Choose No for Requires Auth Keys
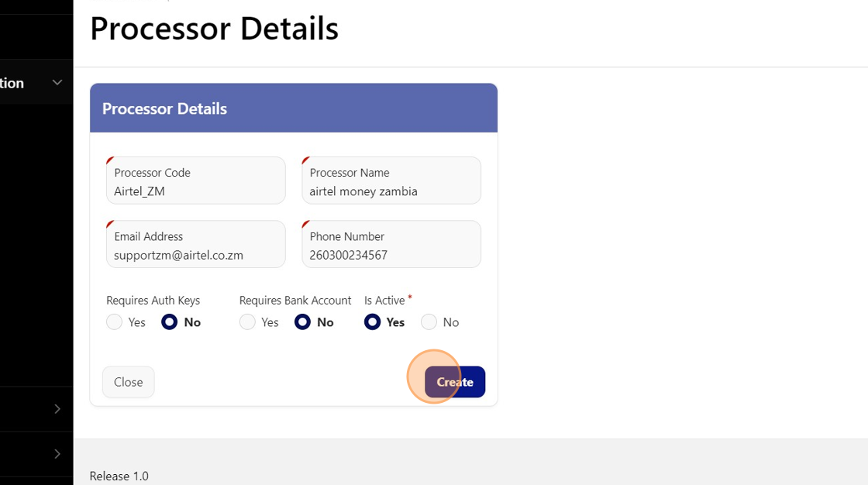 click(x=170, y=322)
